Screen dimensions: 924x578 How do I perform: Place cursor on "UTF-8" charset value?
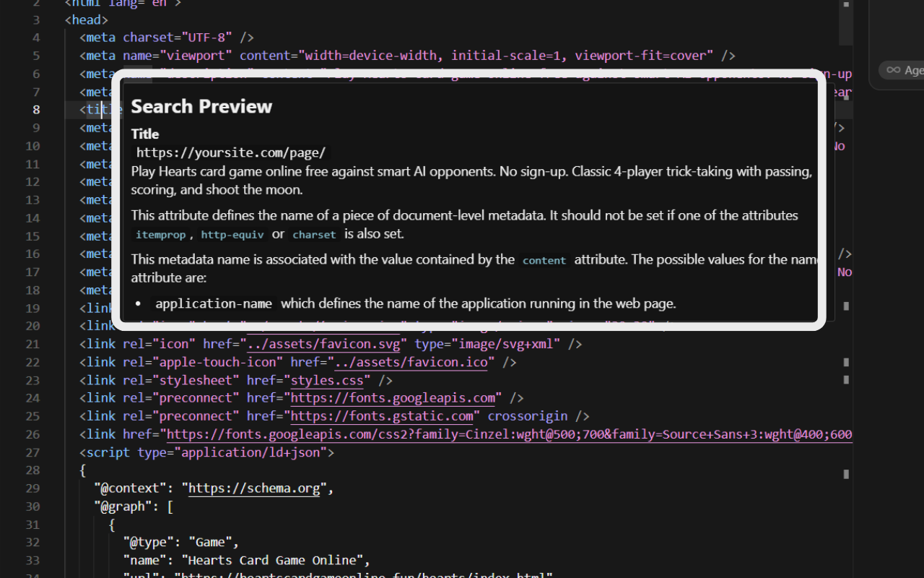(x=206, y=38)
